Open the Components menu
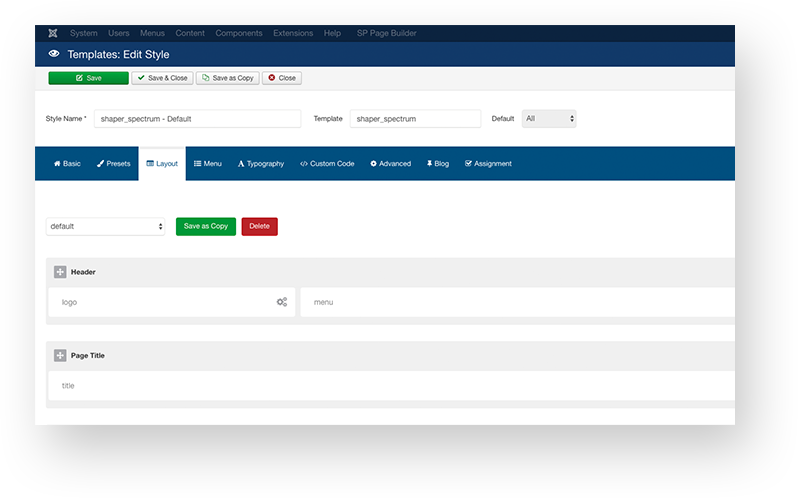The image size is (798, 498). 239,33
